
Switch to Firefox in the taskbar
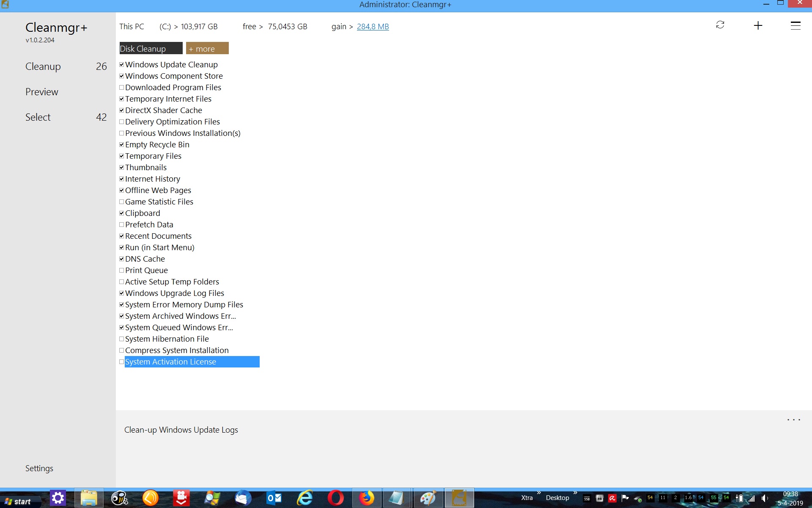[367, 498]
